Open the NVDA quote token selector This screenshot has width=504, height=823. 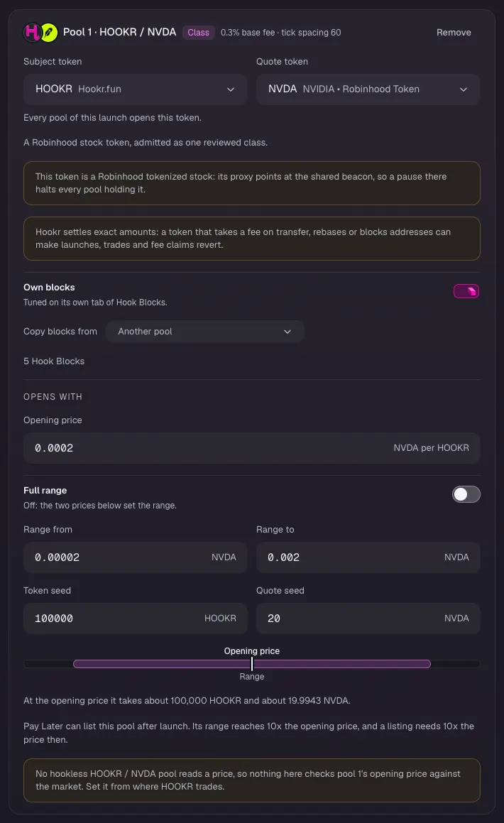(368, 89)
